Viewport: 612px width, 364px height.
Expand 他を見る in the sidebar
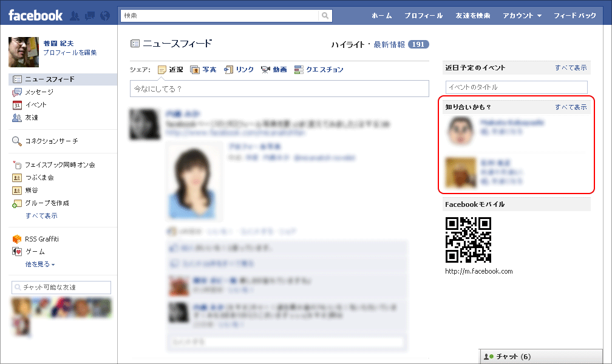[40, 265]
